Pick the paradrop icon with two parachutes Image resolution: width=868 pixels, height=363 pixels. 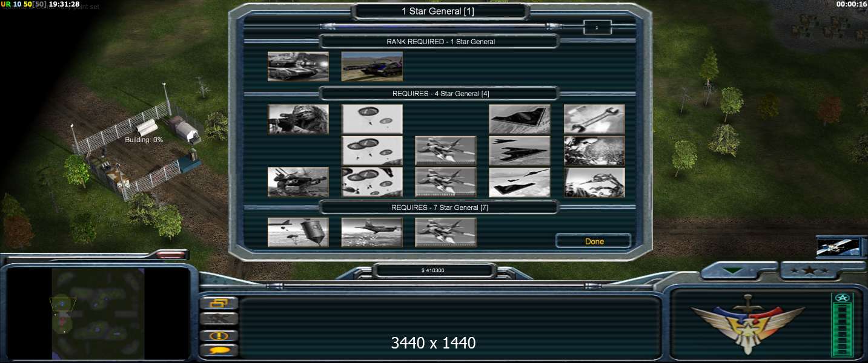372,119
